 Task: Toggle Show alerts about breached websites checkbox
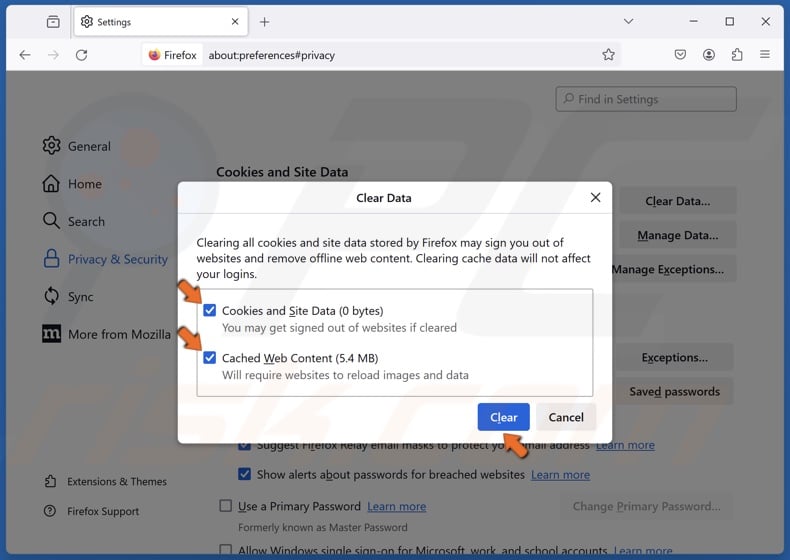pos(244,474)
